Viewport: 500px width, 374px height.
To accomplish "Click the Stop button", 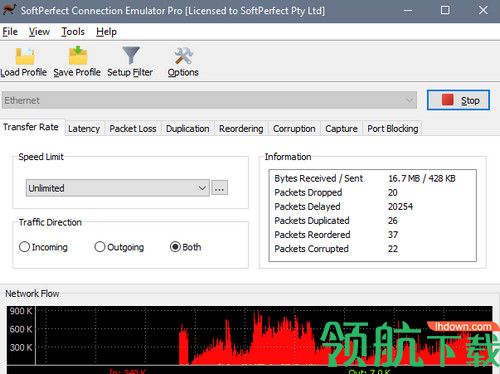I will (458, 100).
